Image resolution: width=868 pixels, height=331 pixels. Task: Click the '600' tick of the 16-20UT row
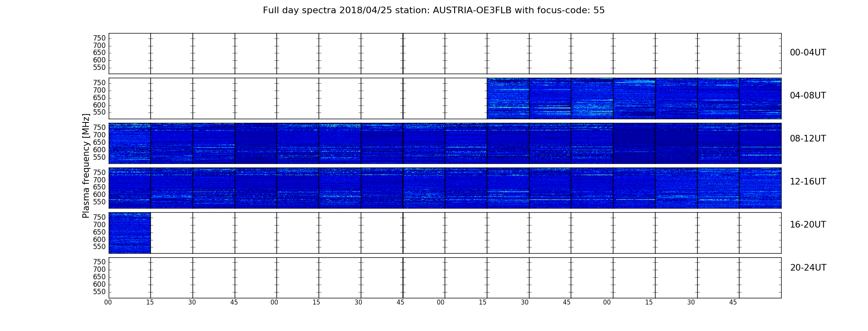[x=99, y=240]
